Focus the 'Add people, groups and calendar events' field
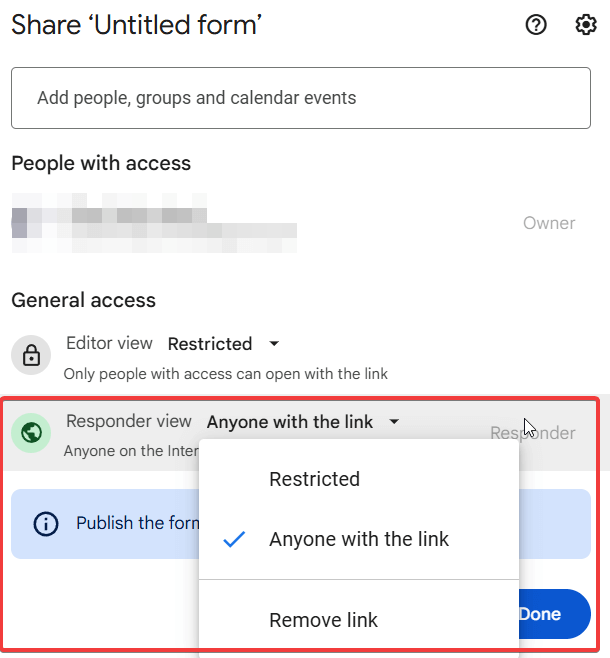610x658 pixels. pyautogui.click(x=300, y=98)
